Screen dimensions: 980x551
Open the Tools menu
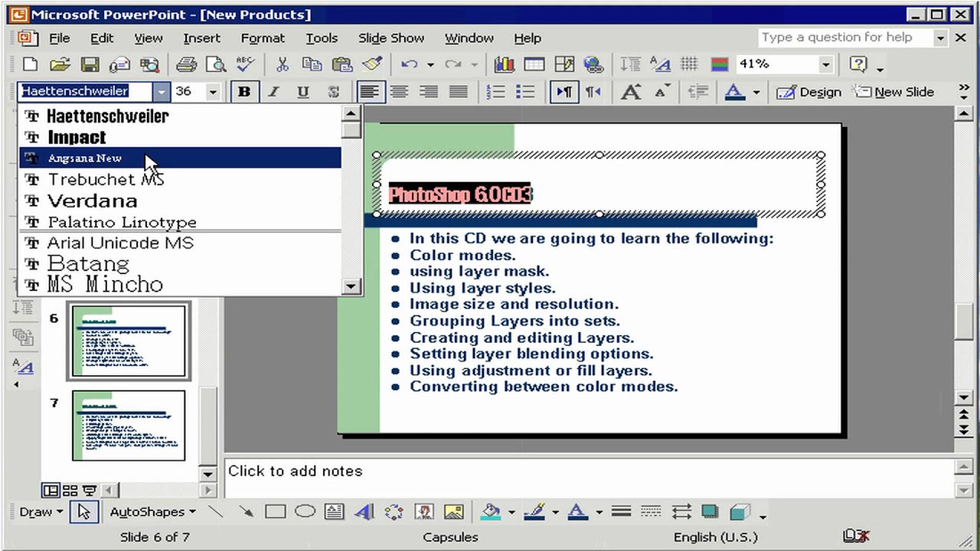(322, 37)
